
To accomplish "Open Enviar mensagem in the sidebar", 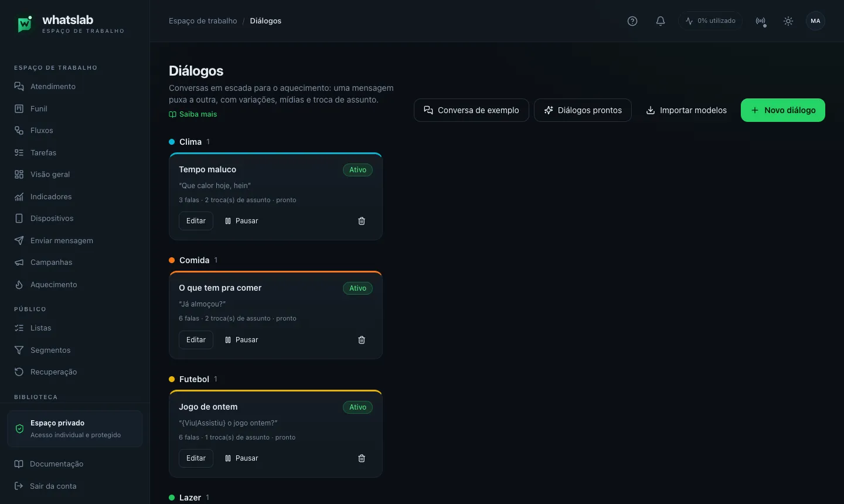I will pyautogui.click(x=75, y=240).
